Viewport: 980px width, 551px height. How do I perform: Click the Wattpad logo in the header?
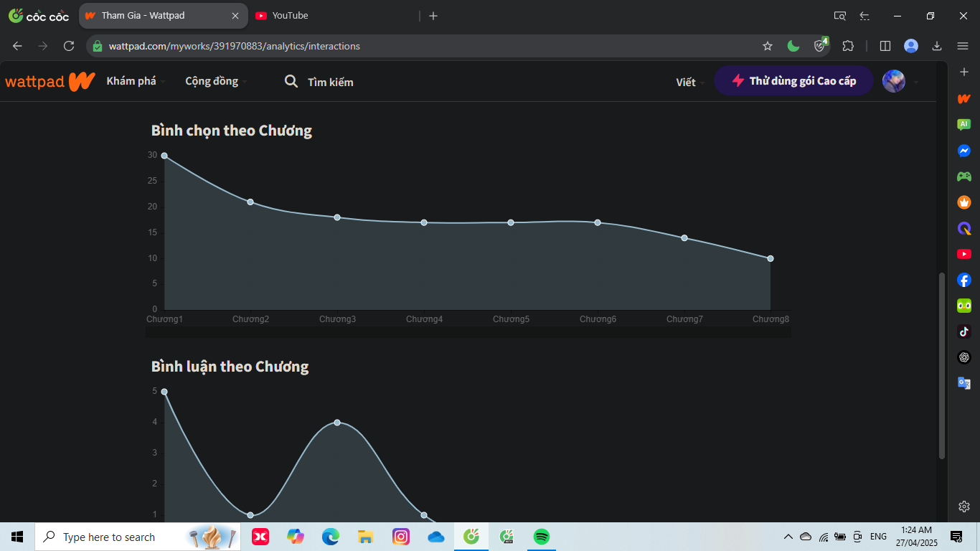tap(50, 82)
